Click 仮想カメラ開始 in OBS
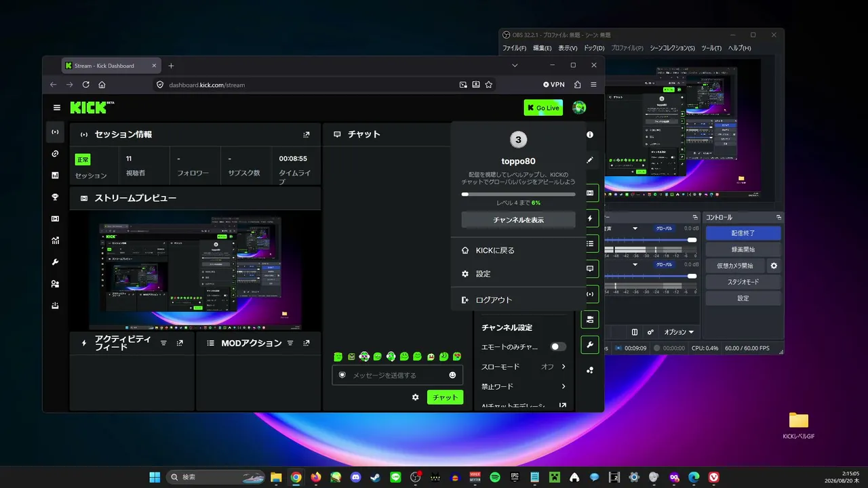The height and width of the screenshot is (488, 868). coord(735,266)
